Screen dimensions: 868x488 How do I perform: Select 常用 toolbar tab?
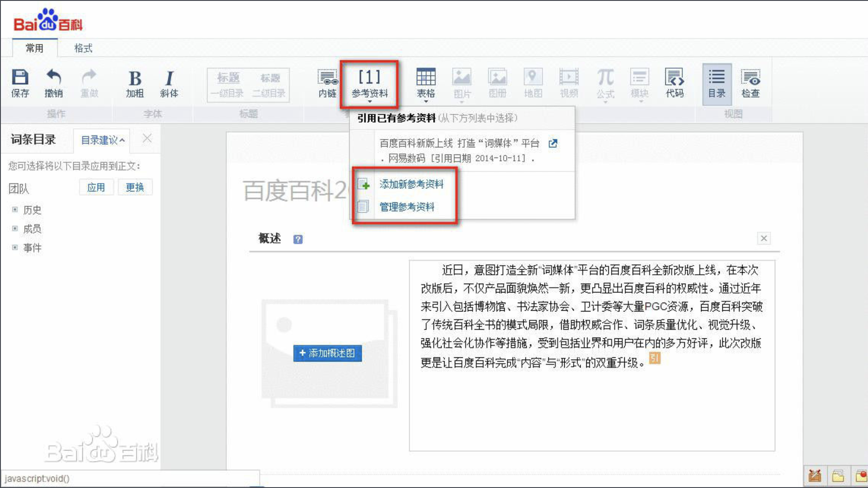34,48
